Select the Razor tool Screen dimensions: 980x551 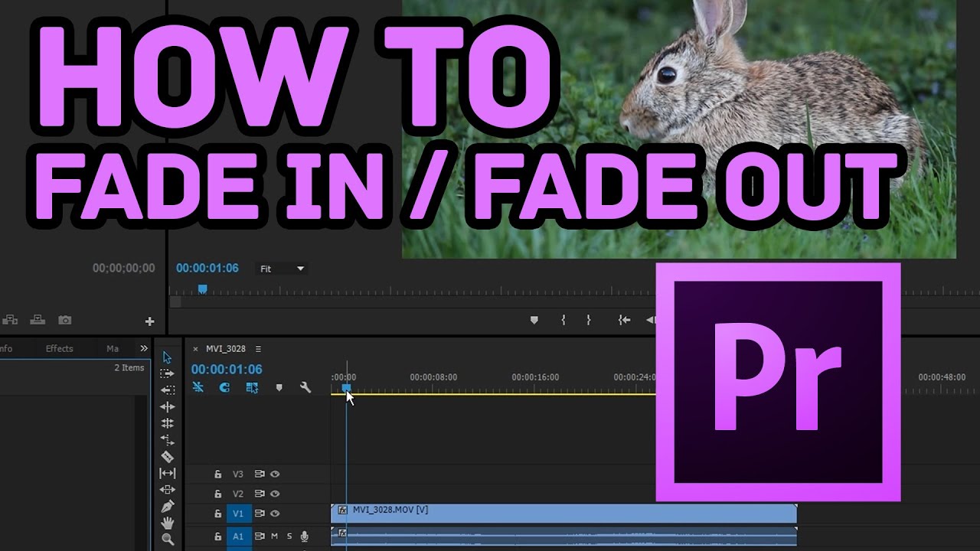tap(168, 457)
